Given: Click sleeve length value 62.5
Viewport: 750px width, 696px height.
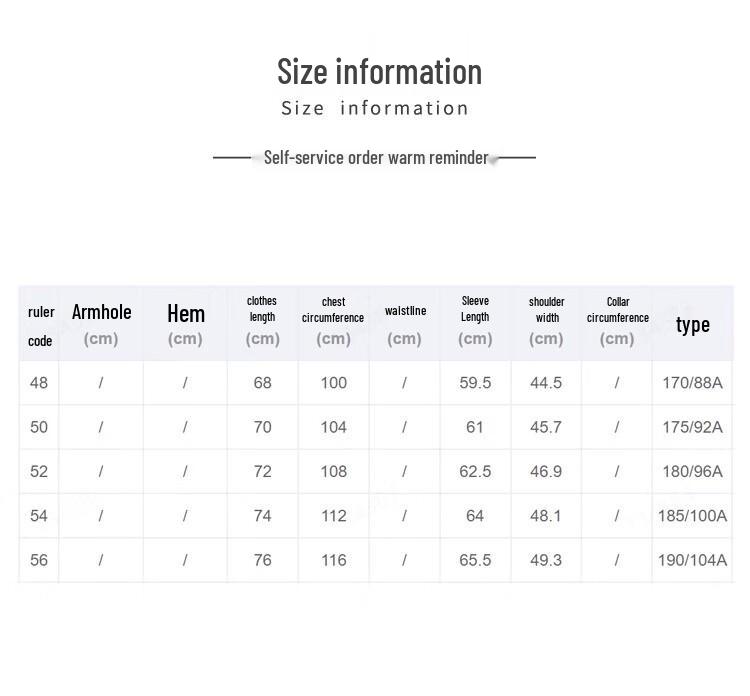Looking at the screenshot, I should coord(475,472).
